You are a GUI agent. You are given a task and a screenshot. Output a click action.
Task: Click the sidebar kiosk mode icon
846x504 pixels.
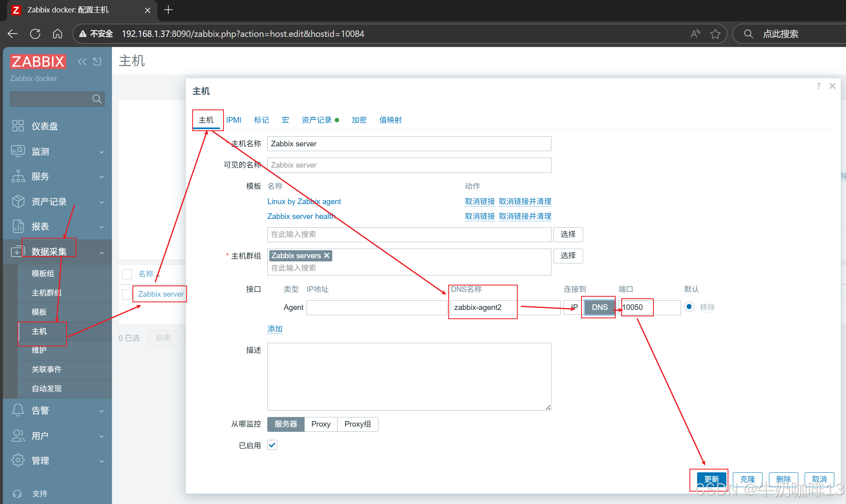click(97, 61)
